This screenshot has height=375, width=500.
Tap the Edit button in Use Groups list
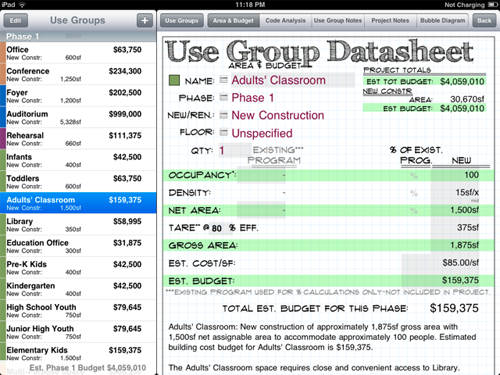(15, 21)
